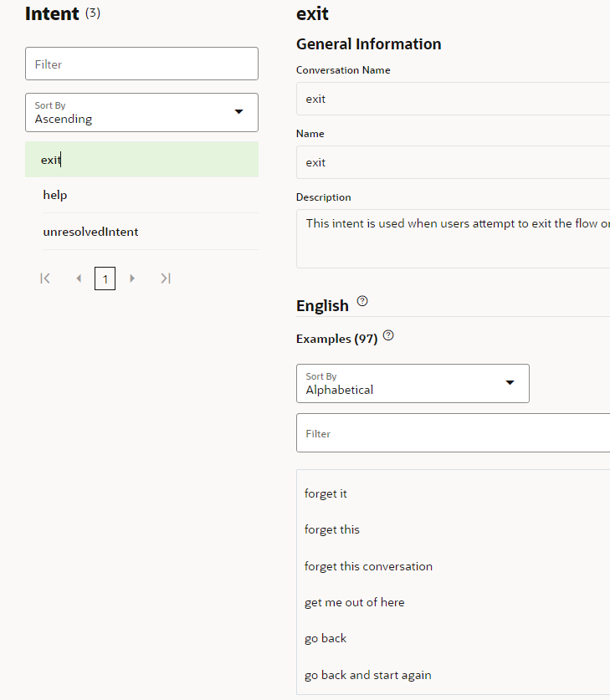Edit the Name text field

click(453, 162)
